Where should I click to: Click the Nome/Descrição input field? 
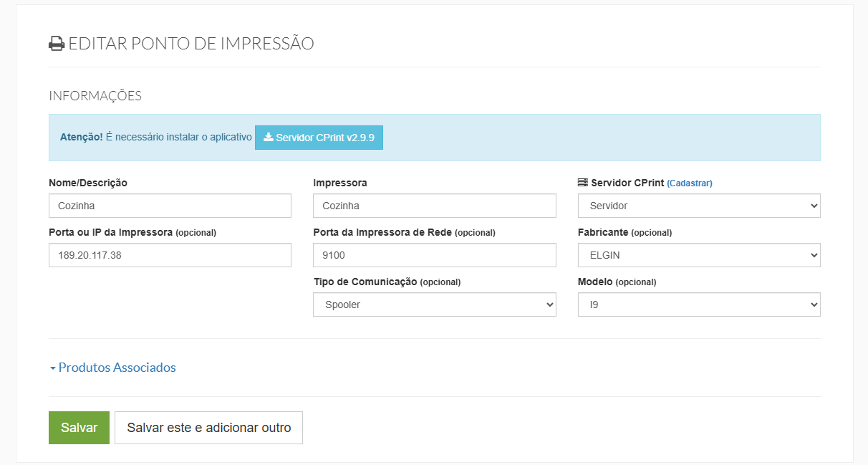(170, 206)
